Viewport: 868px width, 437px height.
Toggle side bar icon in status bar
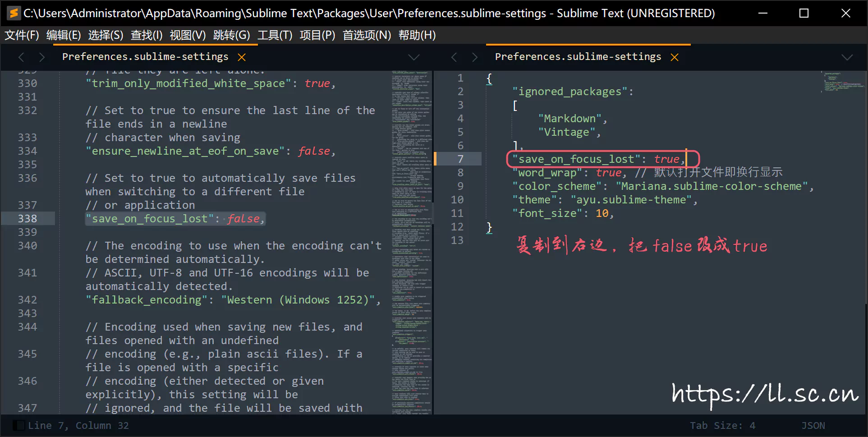click(18, 425)
